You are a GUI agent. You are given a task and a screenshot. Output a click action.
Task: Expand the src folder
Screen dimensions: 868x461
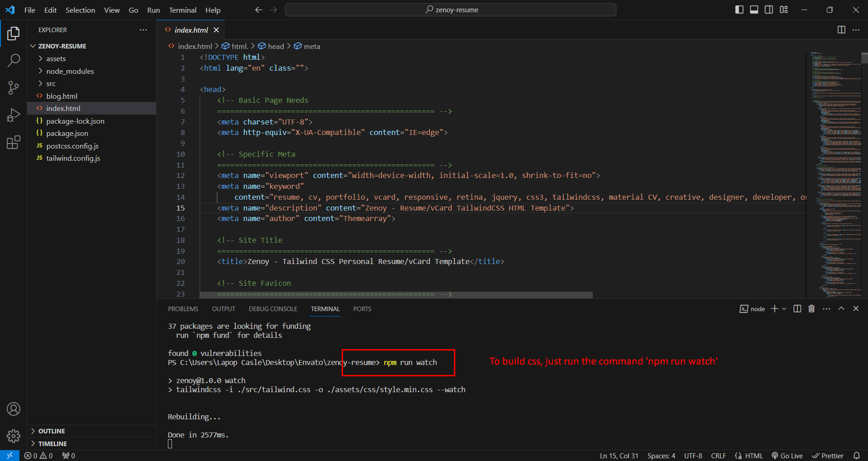point(92,84)
